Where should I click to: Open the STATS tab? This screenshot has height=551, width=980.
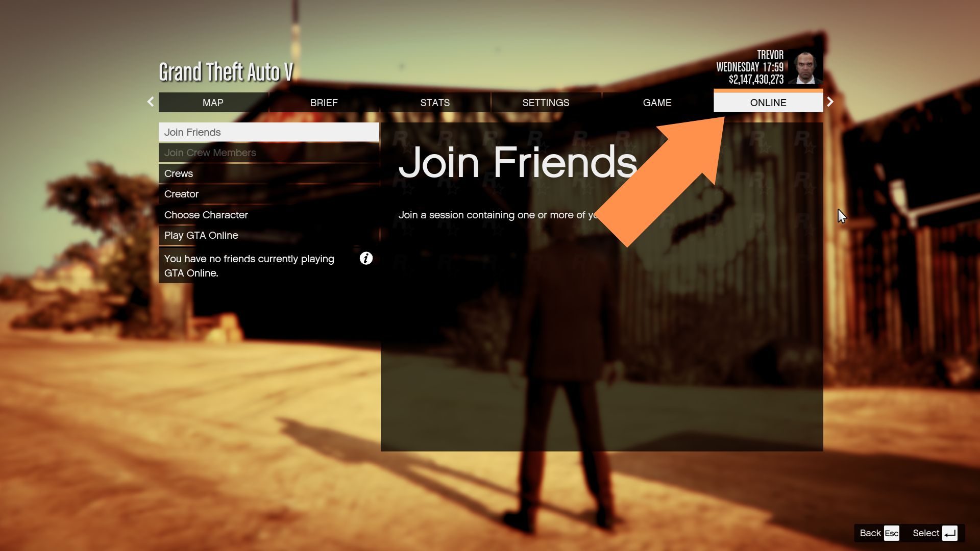pos(435,102)
